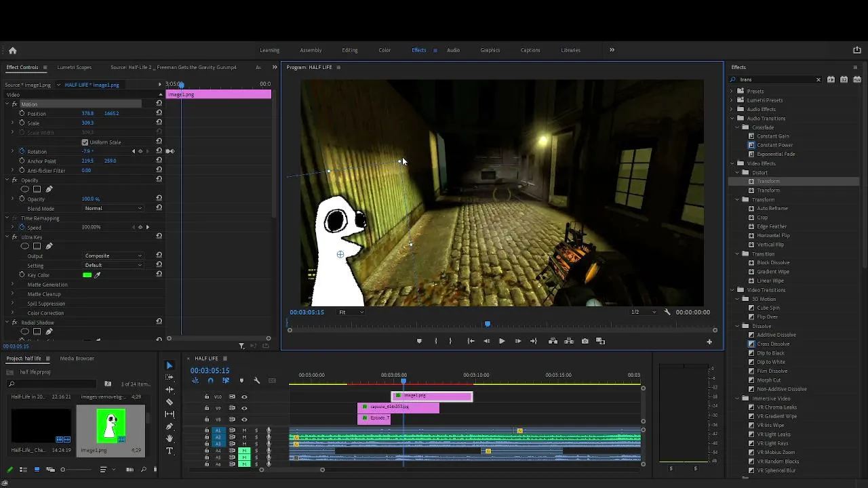The height and width of the screenshot is (488, 868).
Task: Mute audio track A1
Action: [x=244, y=430]
